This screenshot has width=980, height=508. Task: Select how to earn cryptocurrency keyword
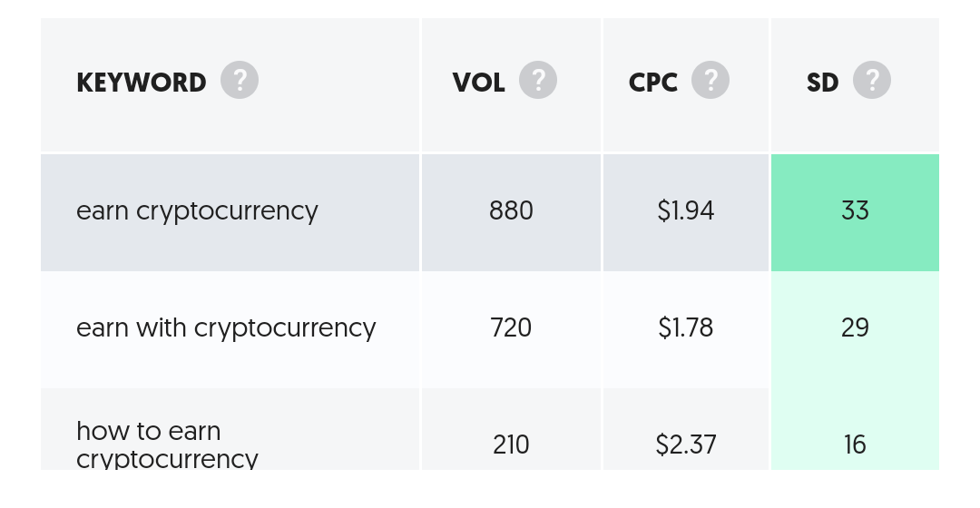167,444
